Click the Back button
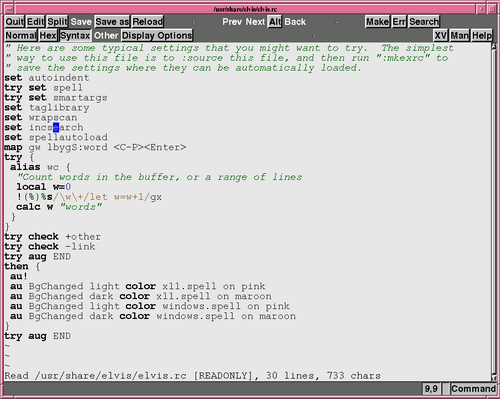This screenshot has width=500, height=399. [x=295, y=22]
